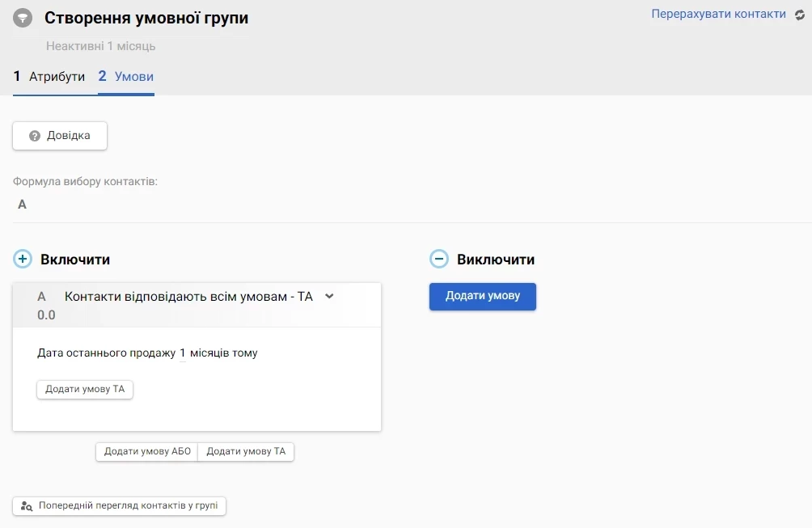This screenshot has width=812, height=528.
Task: Click the Перерахувати контакти link
Action: (x=718, y=14)
